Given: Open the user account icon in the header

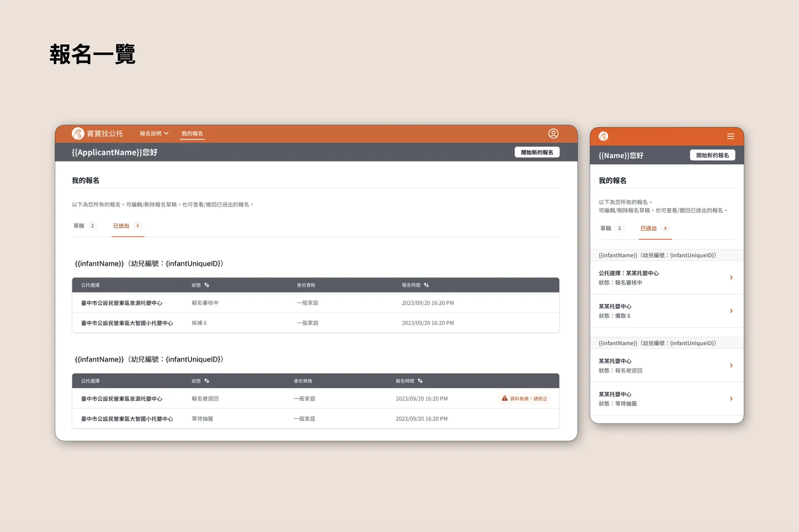Looking at the screenshot, I should 553,134.
